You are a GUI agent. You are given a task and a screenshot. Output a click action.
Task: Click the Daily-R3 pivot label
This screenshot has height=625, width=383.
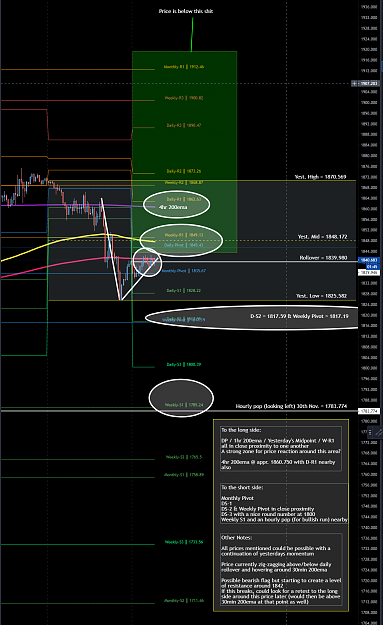tap(184, 126)
